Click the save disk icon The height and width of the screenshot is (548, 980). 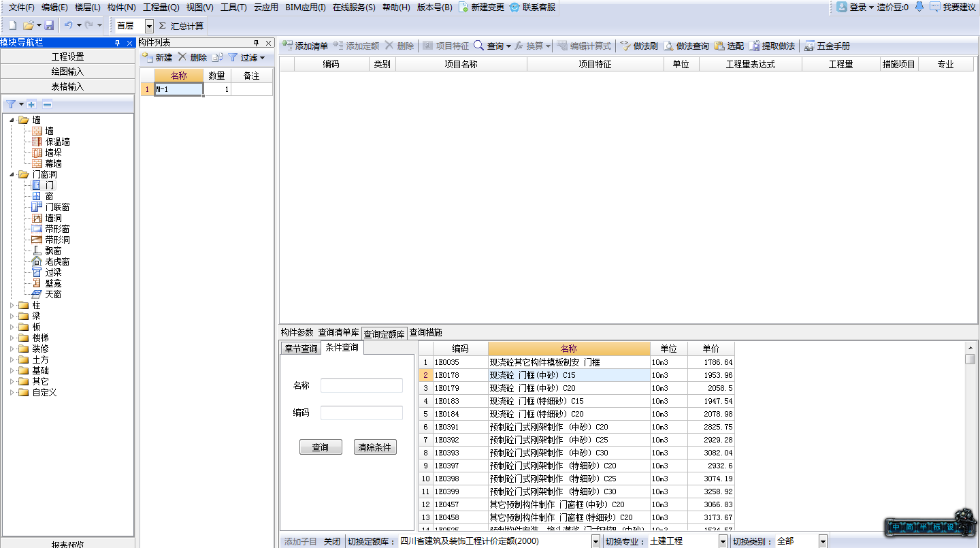[x=49, y=25]
